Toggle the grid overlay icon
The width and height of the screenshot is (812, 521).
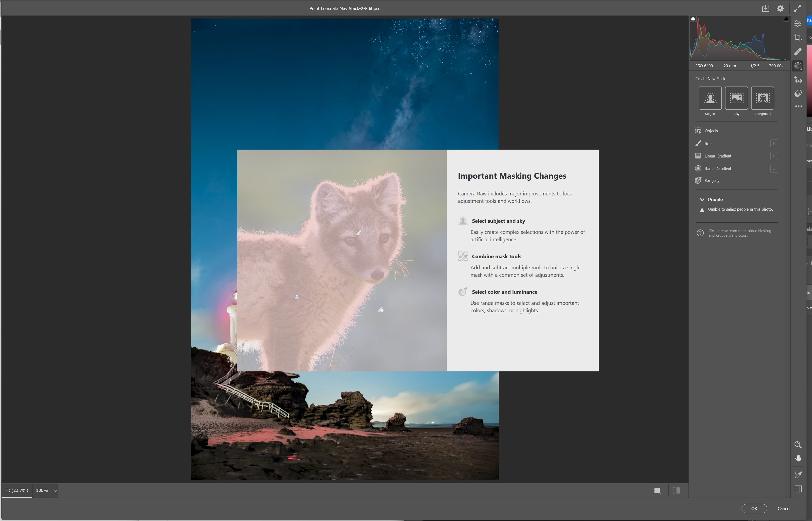pos(798,489)
